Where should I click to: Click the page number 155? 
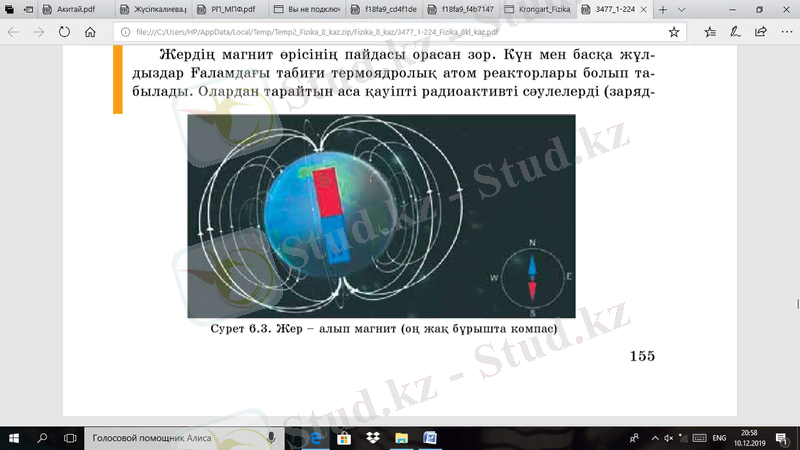(x=642, y=356)
